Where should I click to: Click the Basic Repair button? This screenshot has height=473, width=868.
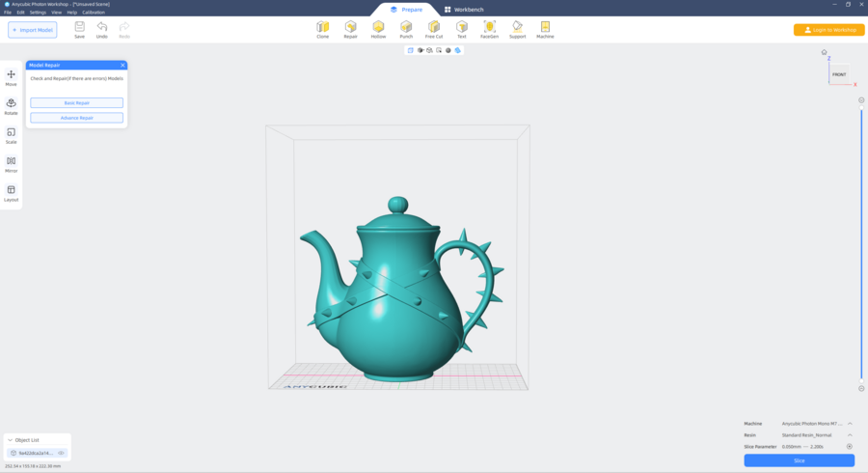76,102
